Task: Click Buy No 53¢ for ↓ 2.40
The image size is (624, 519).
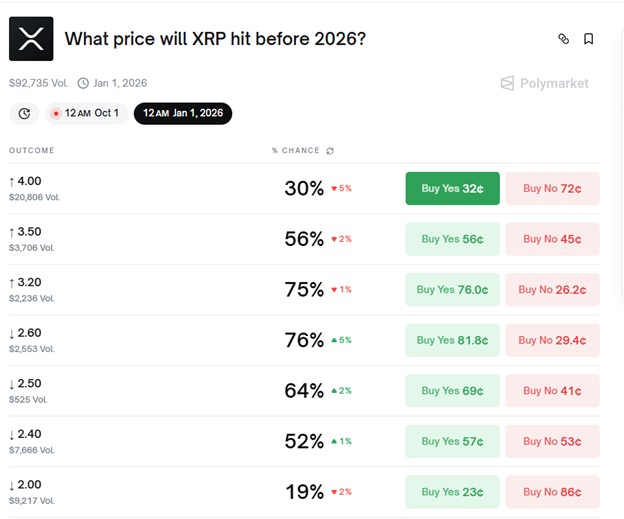Action: [552, 441]
